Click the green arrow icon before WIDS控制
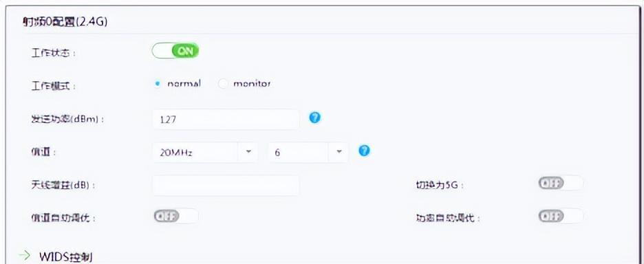This screenshot has width=644, height=264. coord(25,255)
